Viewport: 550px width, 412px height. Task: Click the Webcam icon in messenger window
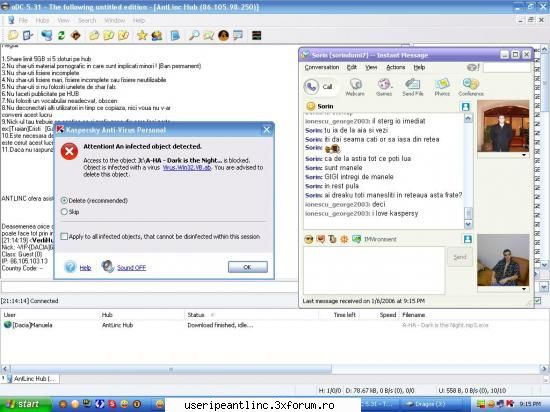(355, 87)
